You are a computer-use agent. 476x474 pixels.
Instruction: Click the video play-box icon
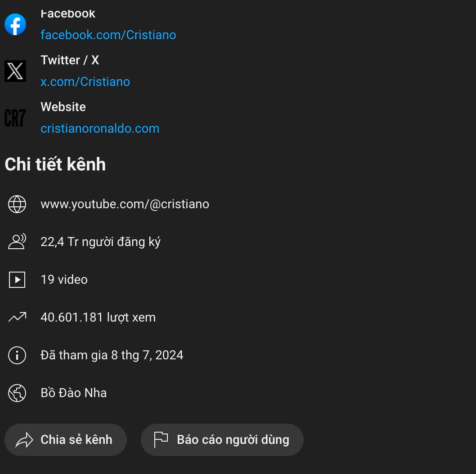17,279
